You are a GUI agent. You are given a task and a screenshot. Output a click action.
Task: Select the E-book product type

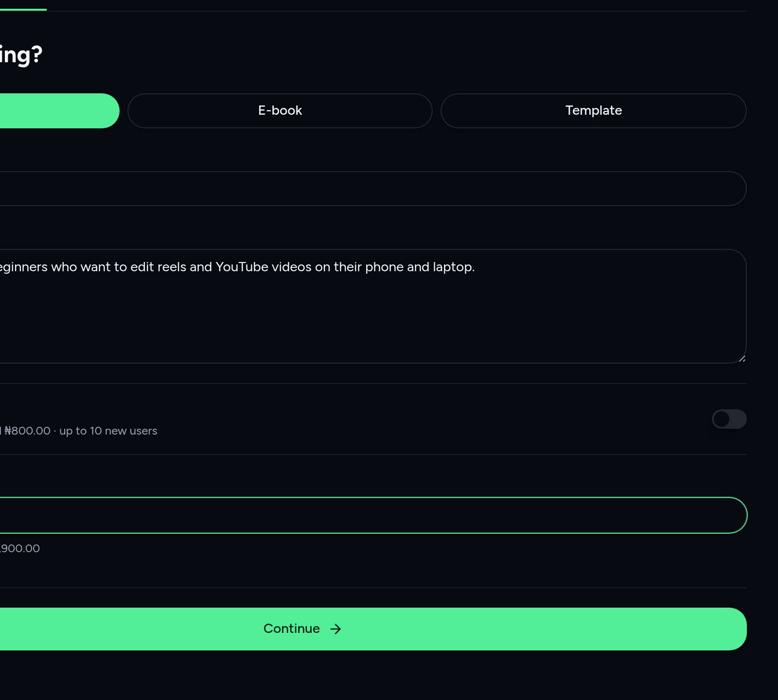[280, 111]
